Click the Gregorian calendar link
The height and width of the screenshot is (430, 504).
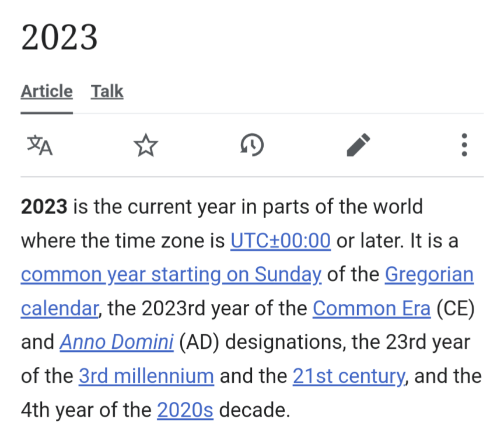pyautogui.click(x=429, y=274)
